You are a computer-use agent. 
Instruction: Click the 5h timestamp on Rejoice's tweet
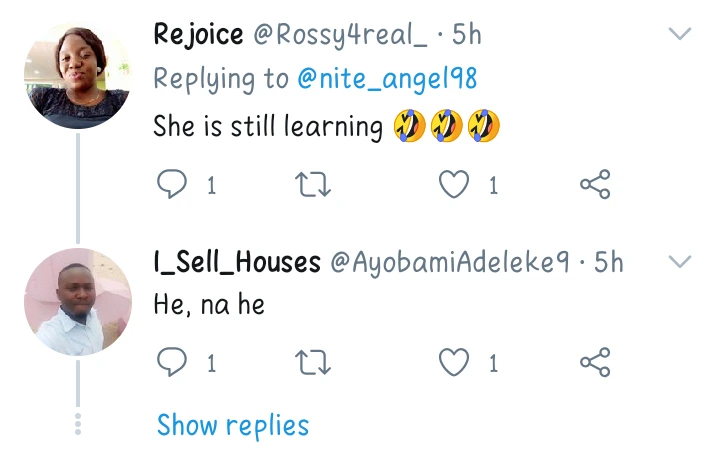(467, 35)
